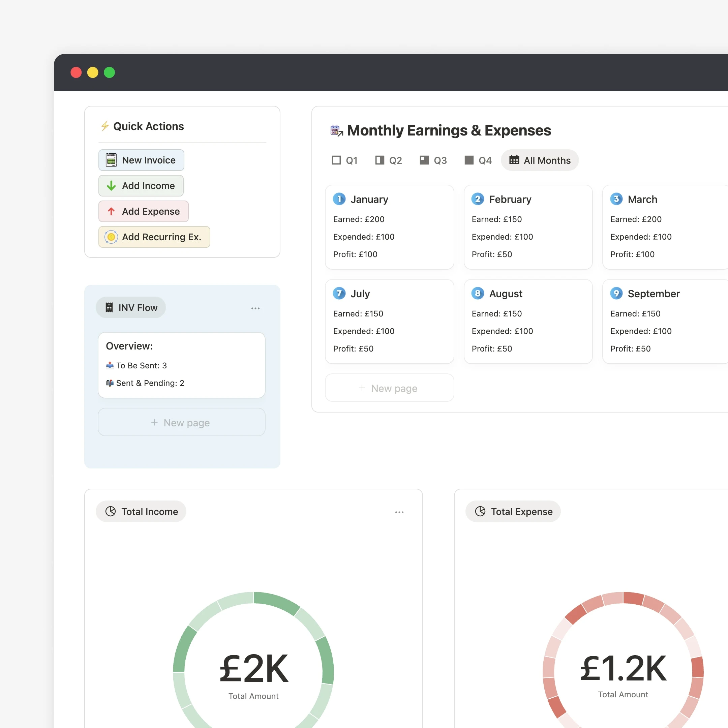Viewport: 728px width, 728px height.
Task: Click the January number 1 badge icon
Action: click(339, 199)
